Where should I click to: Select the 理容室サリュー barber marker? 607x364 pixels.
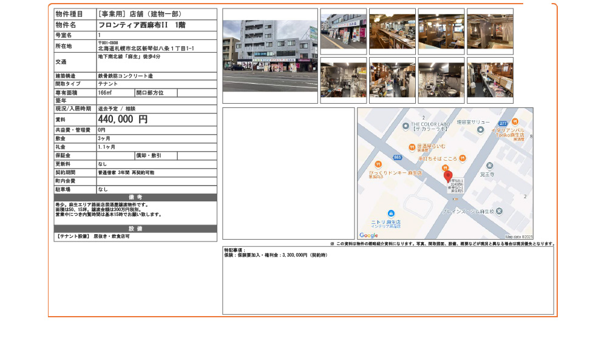[481, 130]
